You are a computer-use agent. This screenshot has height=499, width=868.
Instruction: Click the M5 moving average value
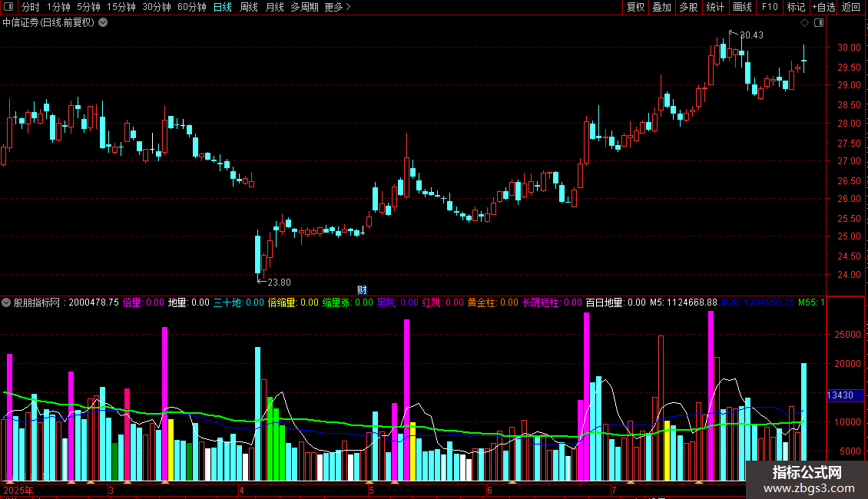683,302
